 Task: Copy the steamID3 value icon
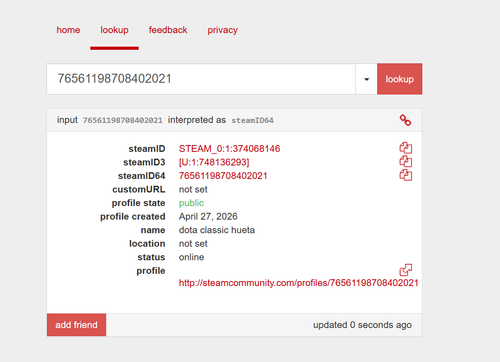(x=406, y=161)
